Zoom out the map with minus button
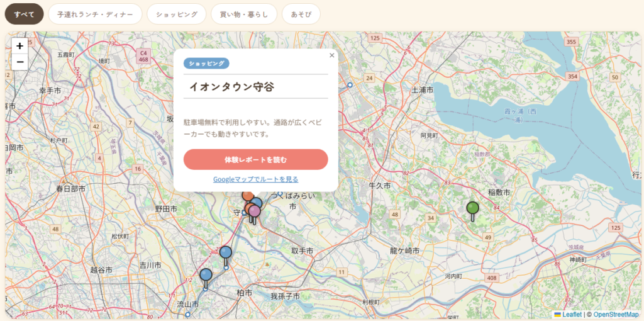The width and height of the screenshot is (644, 321). click(19, 62)
